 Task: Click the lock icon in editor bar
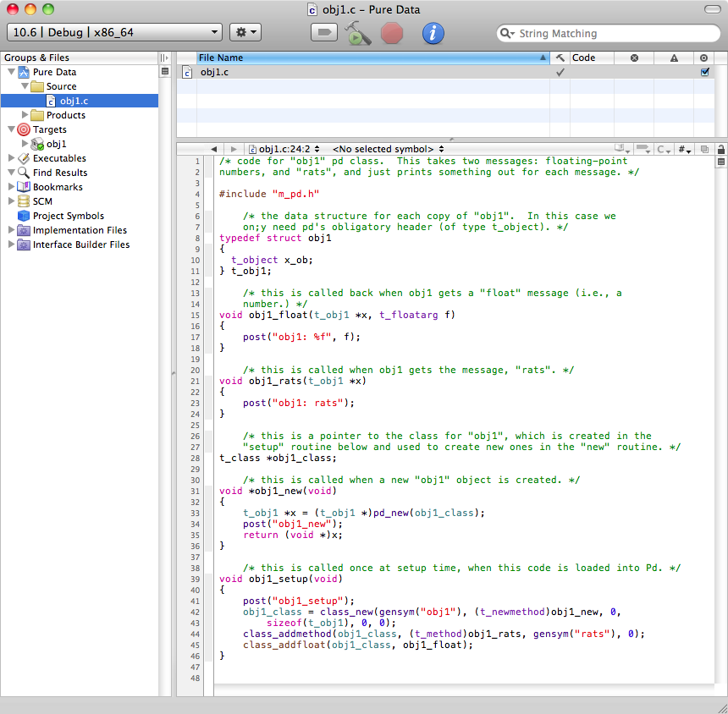[x=720, y=149]
